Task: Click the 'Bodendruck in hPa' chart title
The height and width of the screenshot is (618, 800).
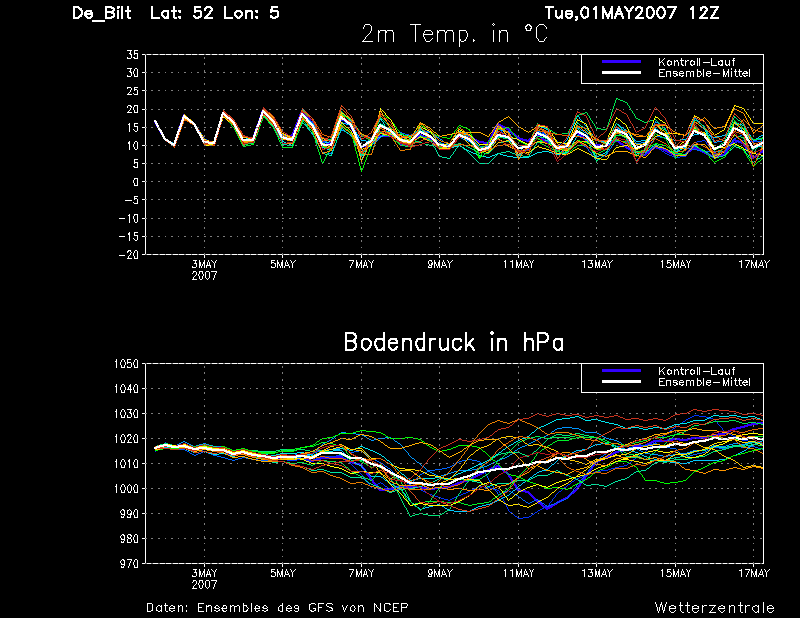Action: [x=454, y=342]
